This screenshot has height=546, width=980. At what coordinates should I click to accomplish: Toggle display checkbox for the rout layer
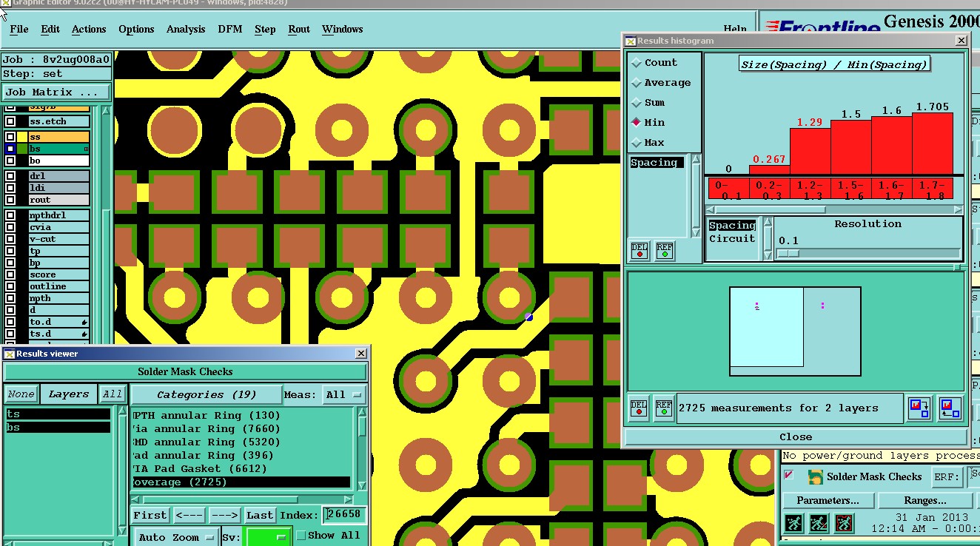(10, 200)
